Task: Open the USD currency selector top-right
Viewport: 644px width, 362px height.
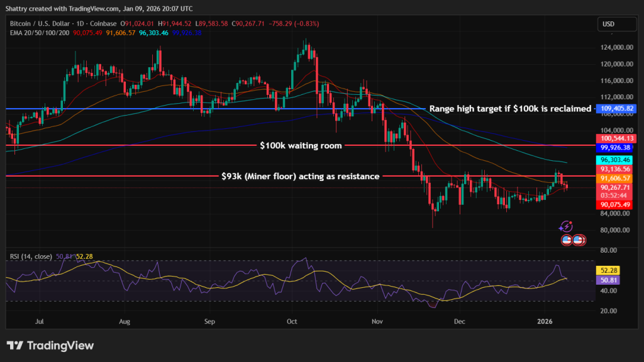Action: 616,24
